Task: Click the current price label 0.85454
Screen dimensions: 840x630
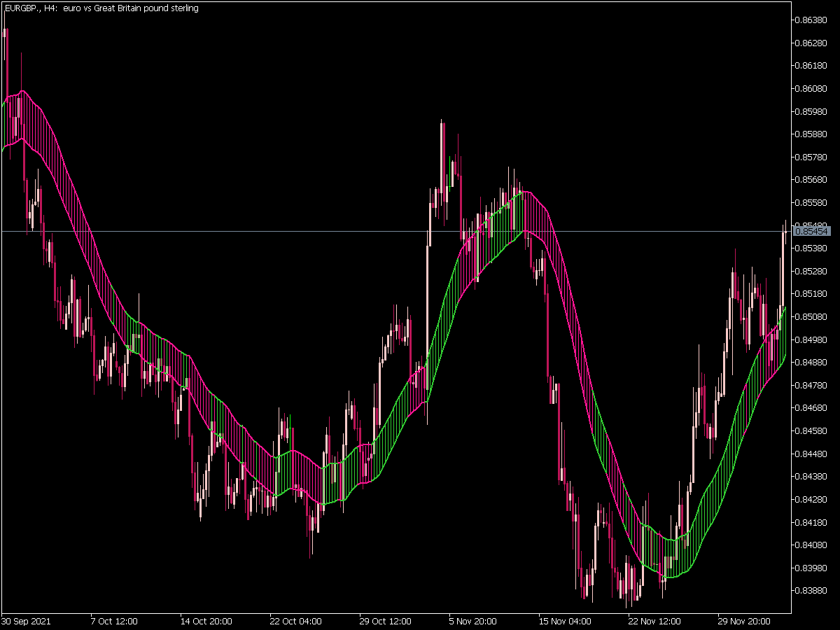Action: click(x=813, y=231)
